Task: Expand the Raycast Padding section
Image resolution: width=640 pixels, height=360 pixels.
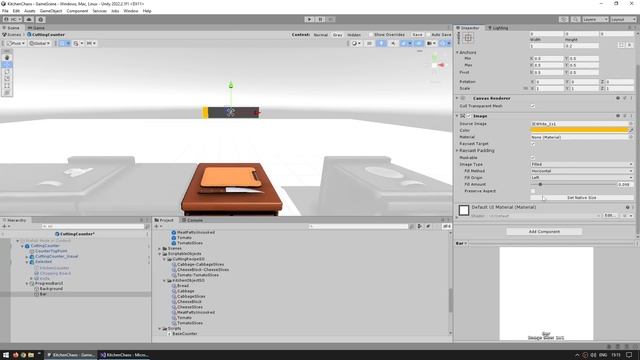Action: [x=457, y=151]
